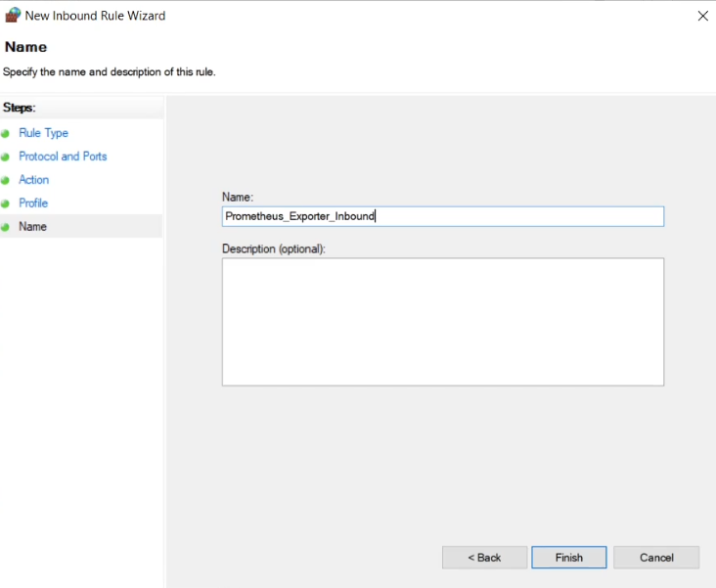Click the Name field containing Prometheus_Exporter_Inbound
Image resolution: width=716 pixels, height=588 pixels.
[x=442, y=216]
